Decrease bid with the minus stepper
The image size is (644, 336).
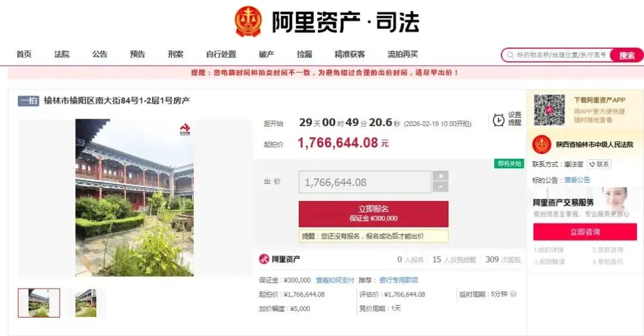441,187
